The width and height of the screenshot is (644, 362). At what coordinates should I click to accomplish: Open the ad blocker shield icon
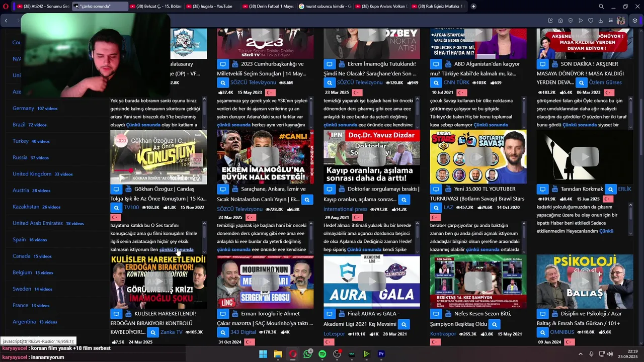pyautogui.click(x=571, y=21)
